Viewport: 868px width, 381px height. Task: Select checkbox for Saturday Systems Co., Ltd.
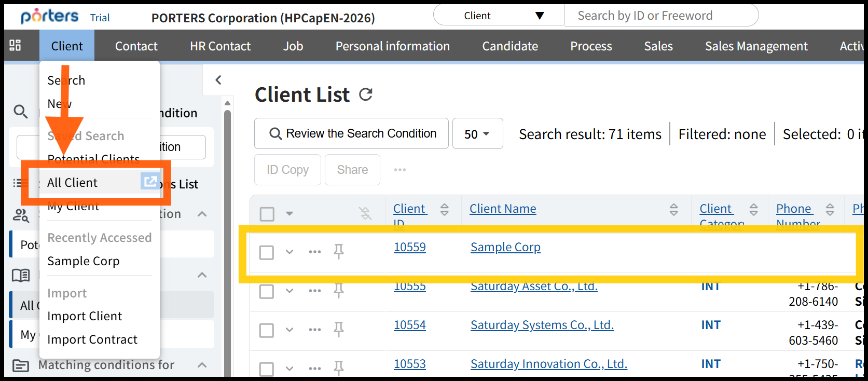[x=267, y=330]
